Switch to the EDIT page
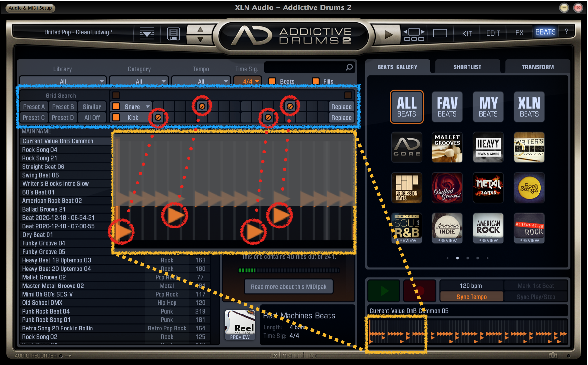The height and width of the screenshot is (365, 588). pos(493,33)
